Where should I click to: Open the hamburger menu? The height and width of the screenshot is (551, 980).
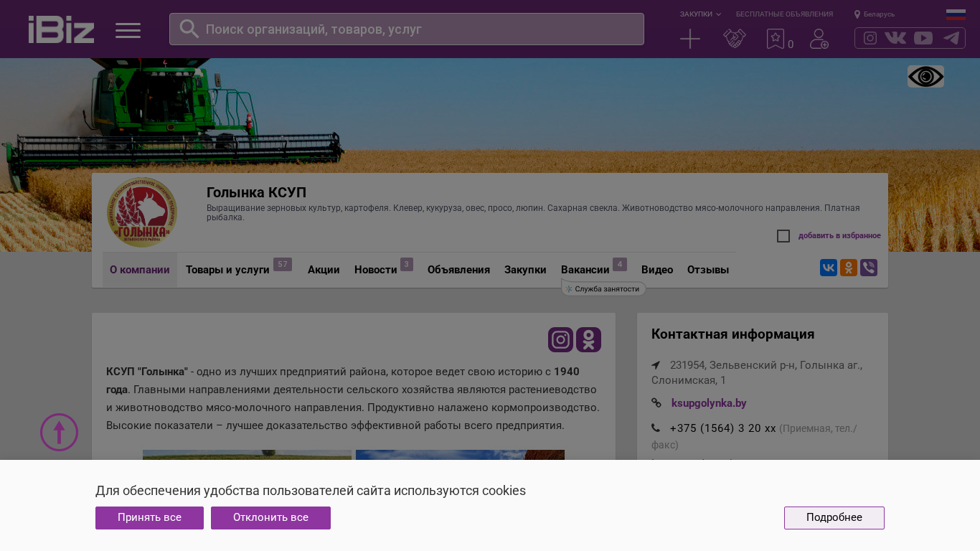click(x=128, y=30)
